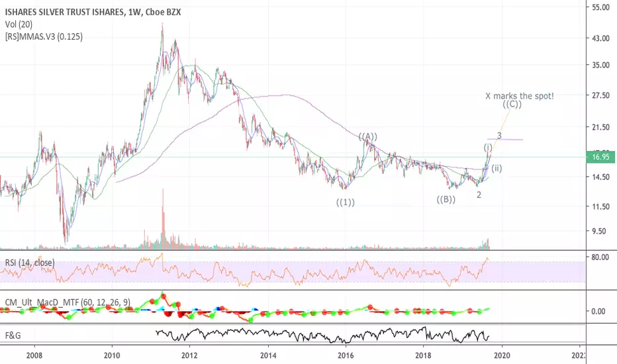Click the 55.00 price axis label
The width and height of the screenshot is (617, 364).
[x=600, y=7]
